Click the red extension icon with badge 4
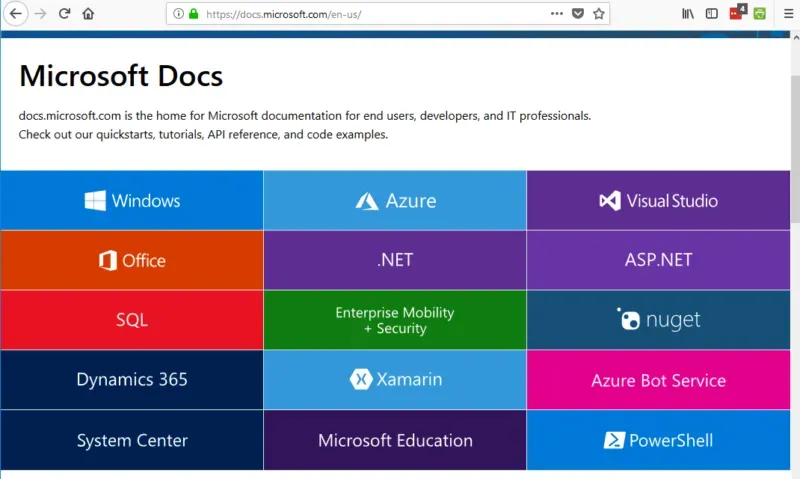800x479 pixels. click(737, 13)
